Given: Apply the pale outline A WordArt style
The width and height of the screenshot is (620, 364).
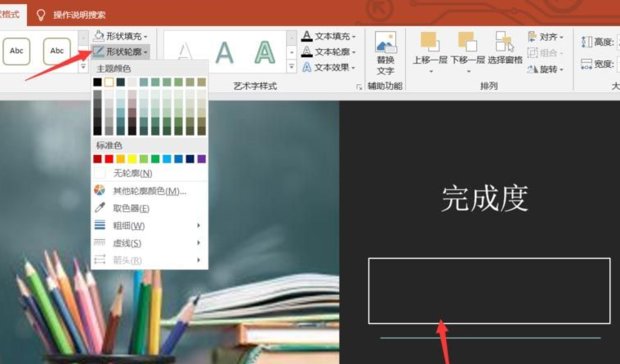Looking at the screenshot, I should coord(185,52).
